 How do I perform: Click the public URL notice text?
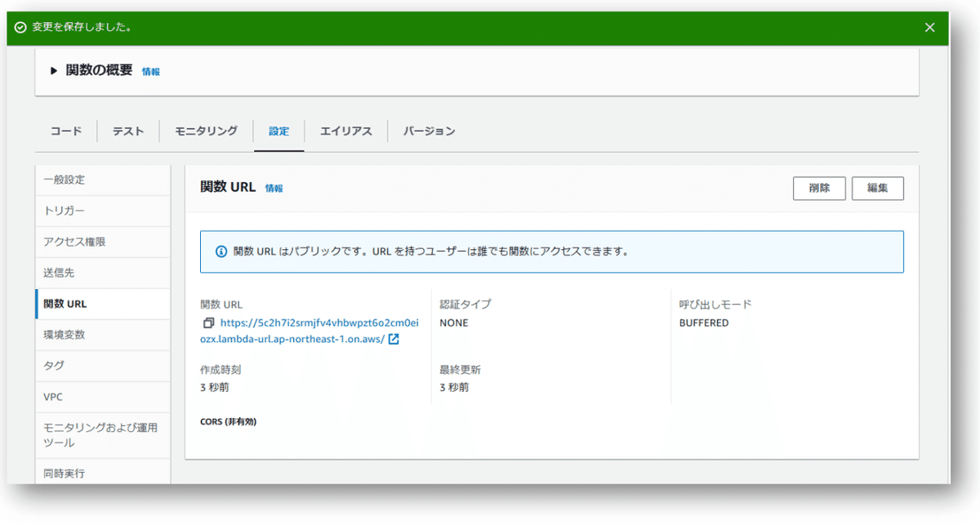(x=430, y=251)
